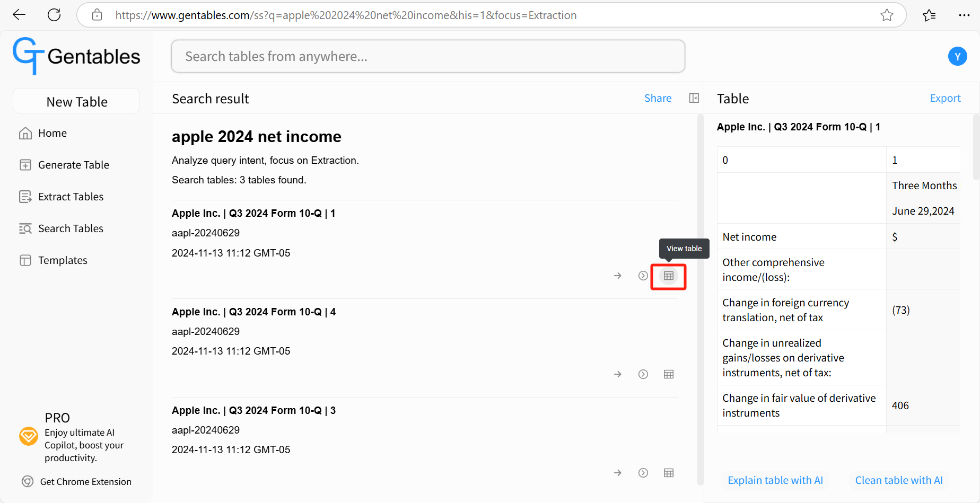Click the (73) value cell
Viewport: 980px width, 503px height.
pos(923,310)
